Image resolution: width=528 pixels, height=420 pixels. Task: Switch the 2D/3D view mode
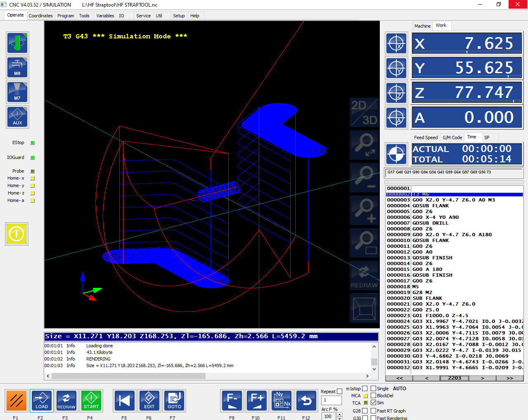click(364, 112)
